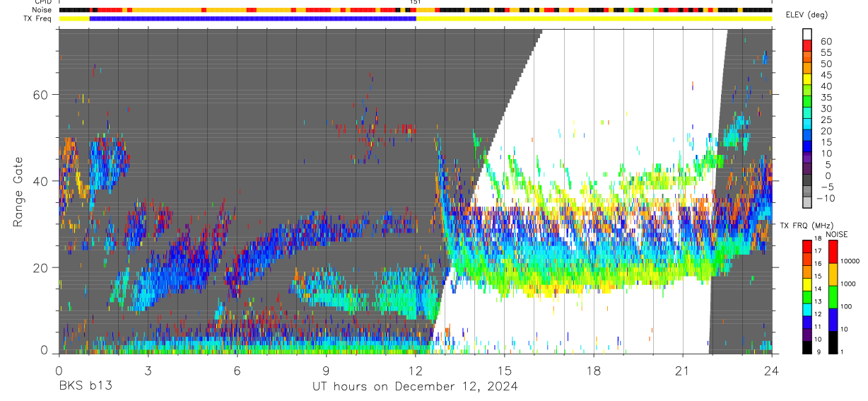The image size is (868, 401).
Task: Select the white top cell of the ELEV colorbar
Action: click(x=807, y=34)
